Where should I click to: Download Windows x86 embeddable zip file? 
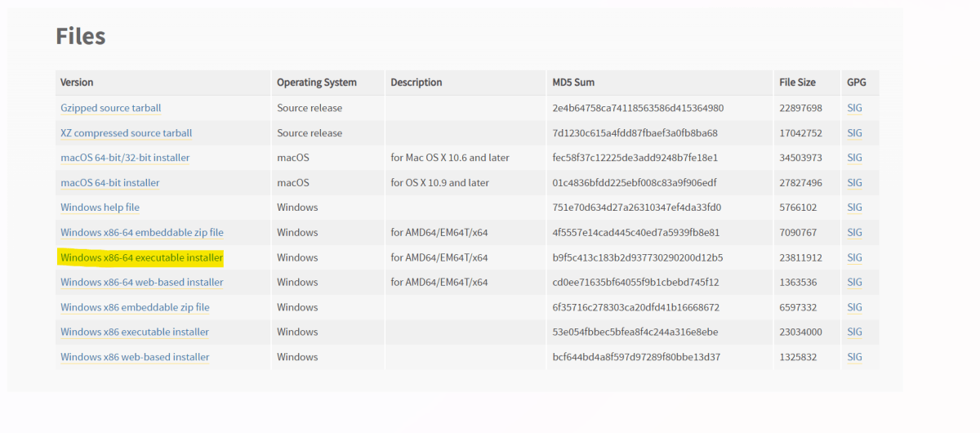[x=135, y=307]
